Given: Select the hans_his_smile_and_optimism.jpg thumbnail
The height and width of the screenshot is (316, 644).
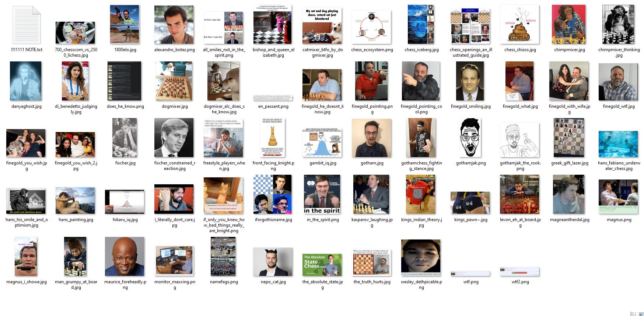Looking at the screenshot, I should [26, 201].
